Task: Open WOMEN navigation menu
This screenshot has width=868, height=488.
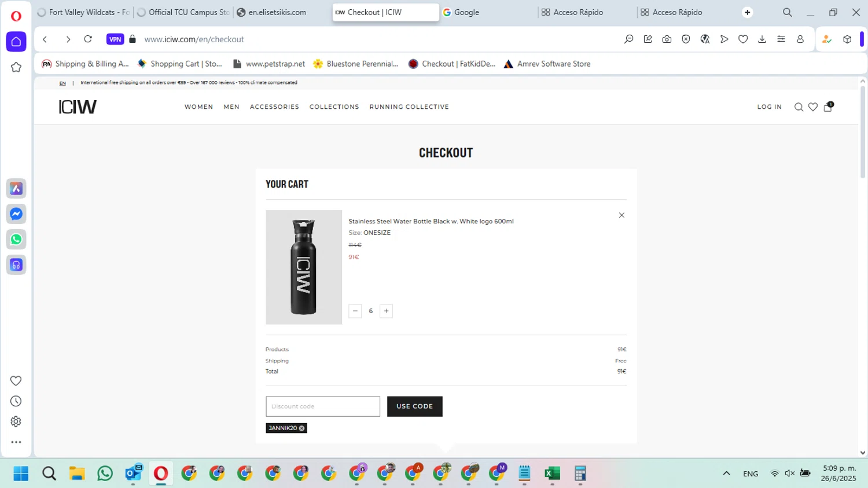Action: tap(198, 107)
